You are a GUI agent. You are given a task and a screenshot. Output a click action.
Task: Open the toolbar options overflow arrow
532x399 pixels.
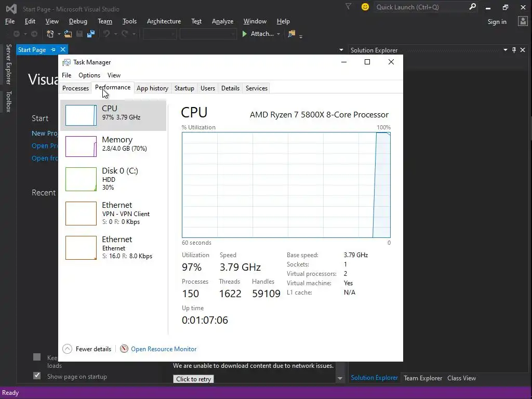301,35
